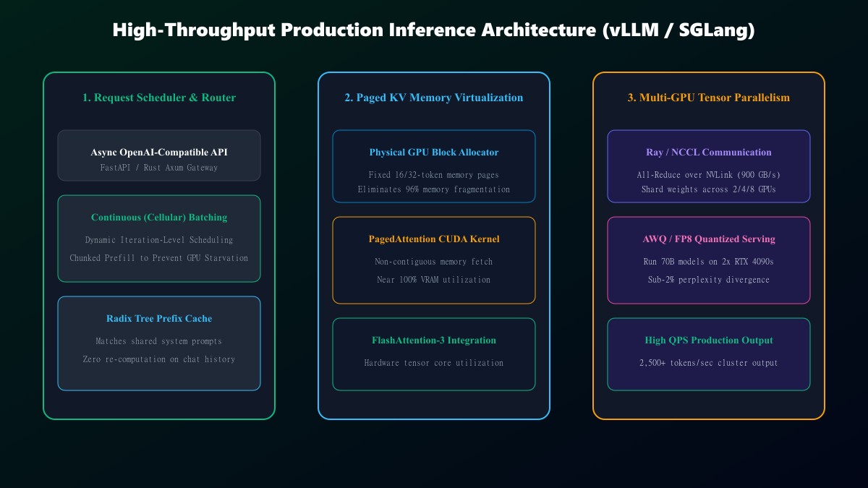Click the 'Async OpenAI-Compatible API' card title
Screen dimensions: 868x488
[x=159, y=153]
